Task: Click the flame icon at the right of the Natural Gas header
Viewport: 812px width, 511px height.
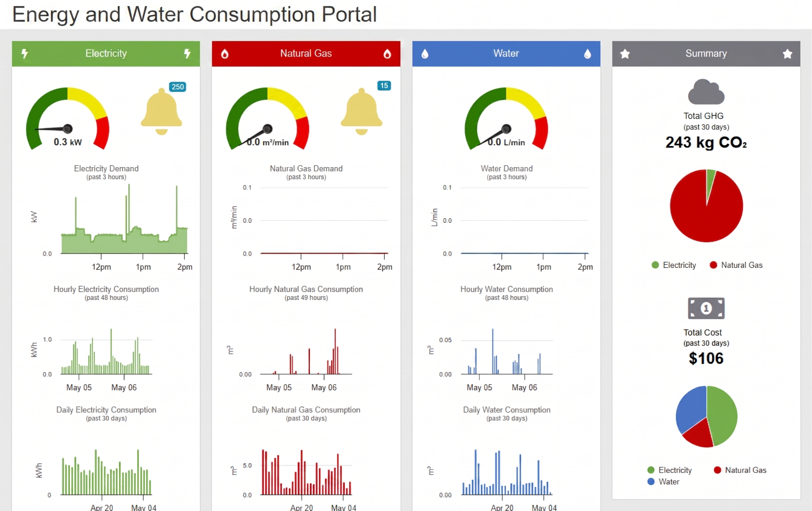Action: [x=387, y=54]
